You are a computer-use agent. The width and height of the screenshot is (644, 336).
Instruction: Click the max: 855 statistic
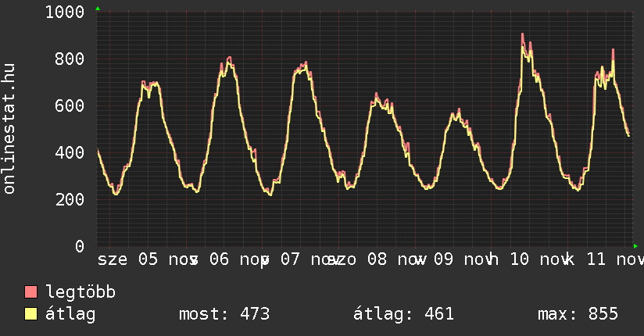[x=578, y=314]
